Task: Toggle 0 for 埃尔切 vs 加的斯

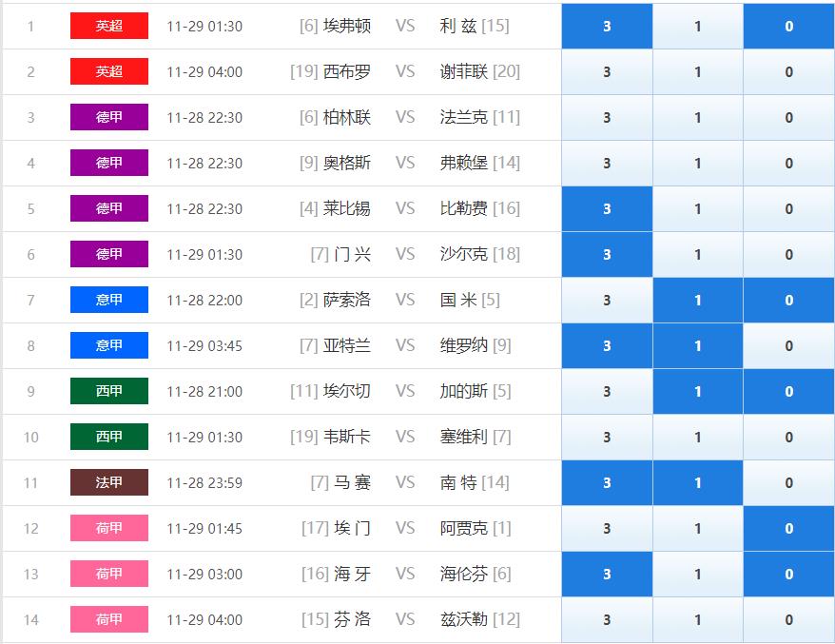Action: click(x=788, y=392)
